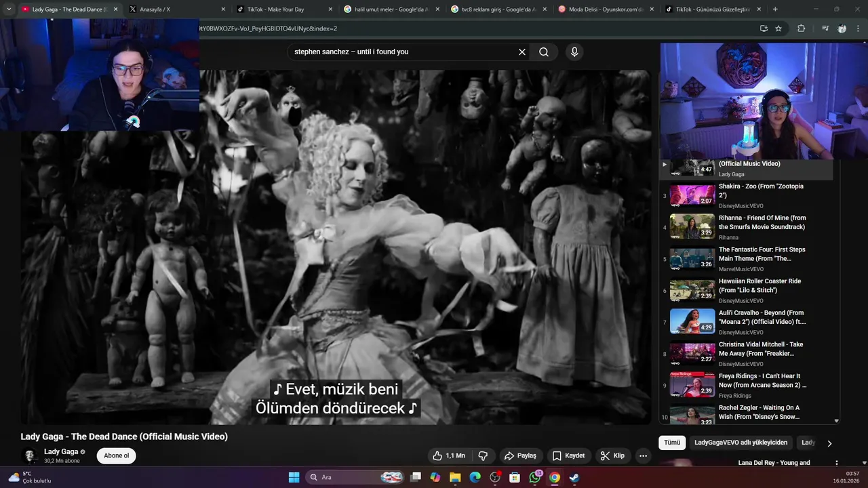Image resolution: width=868 pixels, height=488 pixels.
Task: Click the taskbar Ara search box
Action: click(356, 477)
